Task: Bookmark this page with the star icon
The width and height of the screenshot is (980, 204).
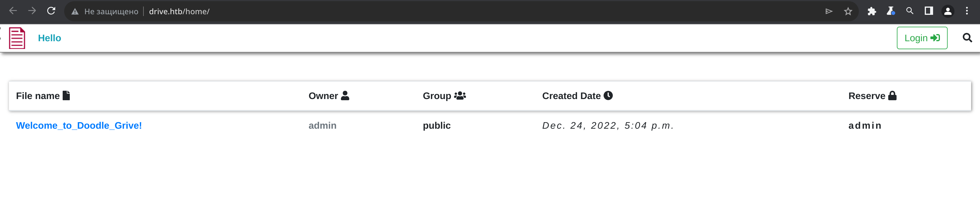Action: coord(848,11)
